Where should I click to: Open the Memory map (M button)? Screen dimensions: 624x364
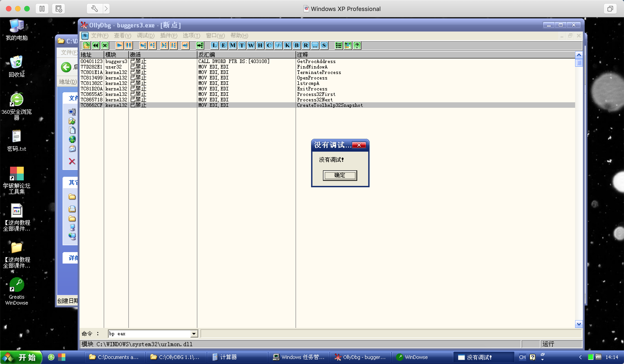pyautogui.click(x=233, y=45)
